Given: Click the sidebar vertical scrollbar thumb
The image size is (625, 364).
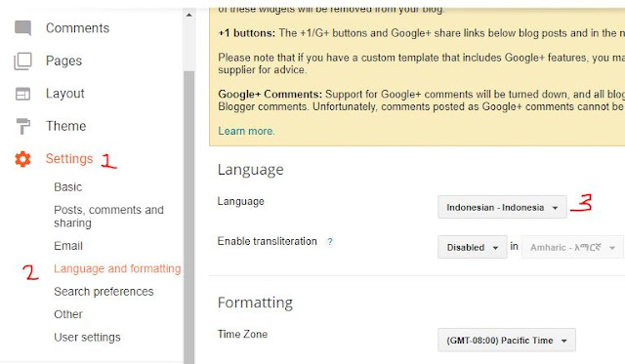Looking at the screenshot, I should [x=188, y=217].
